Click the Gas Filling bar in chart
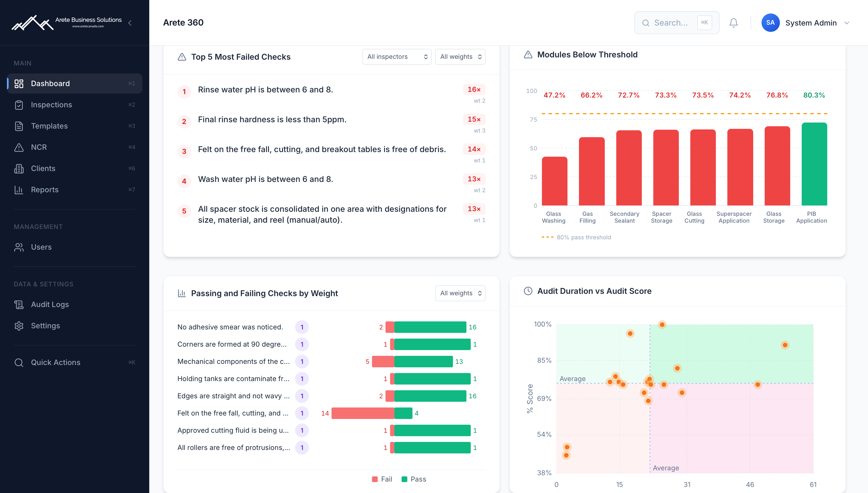Image resolution: width=868 pixels, height=493 pixels. (592, 171)
